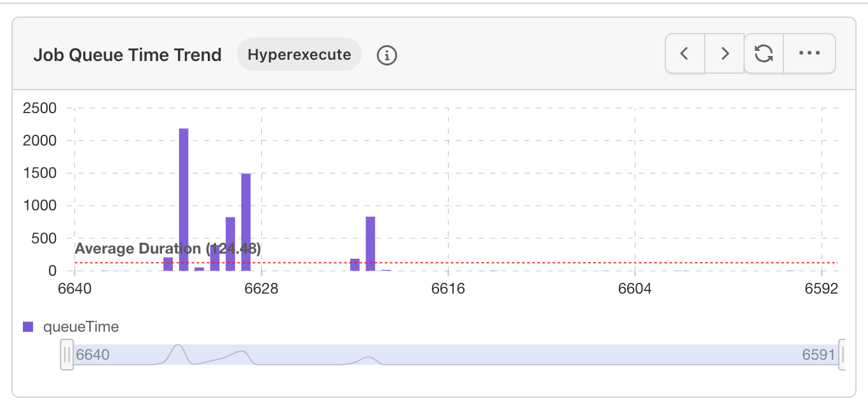The image size is (868, 408).
Task: Click the right zoom slider handle at 6591
Action: [x=843, y=354]
